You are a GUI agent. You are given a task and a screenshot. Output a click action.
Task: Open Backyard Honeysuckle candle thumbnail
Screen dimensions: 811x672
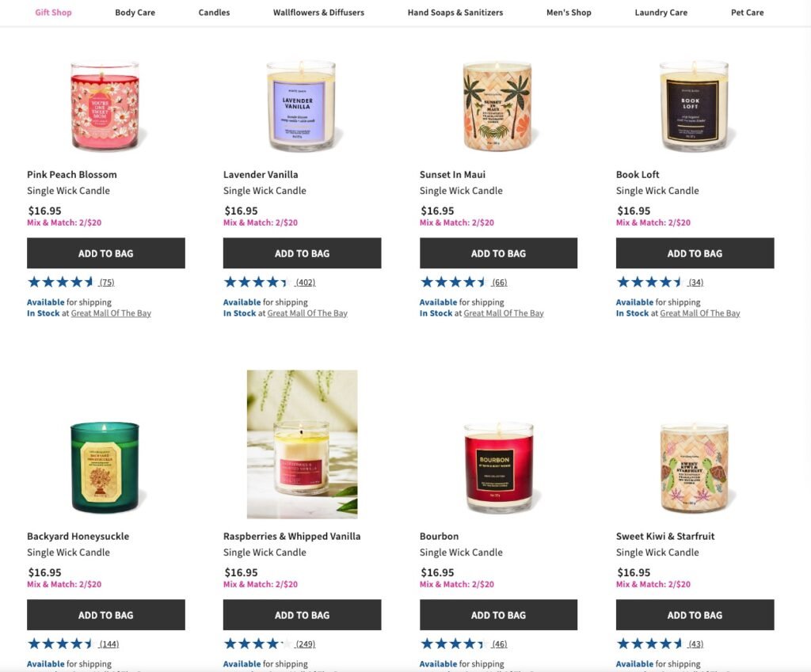pos(105,468)
